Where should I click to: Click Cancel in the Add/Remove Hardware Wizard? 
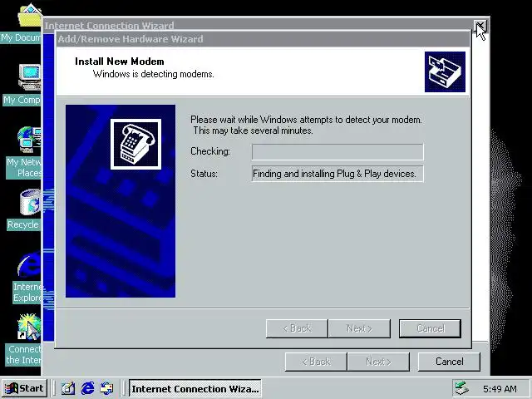pos(430,328)
